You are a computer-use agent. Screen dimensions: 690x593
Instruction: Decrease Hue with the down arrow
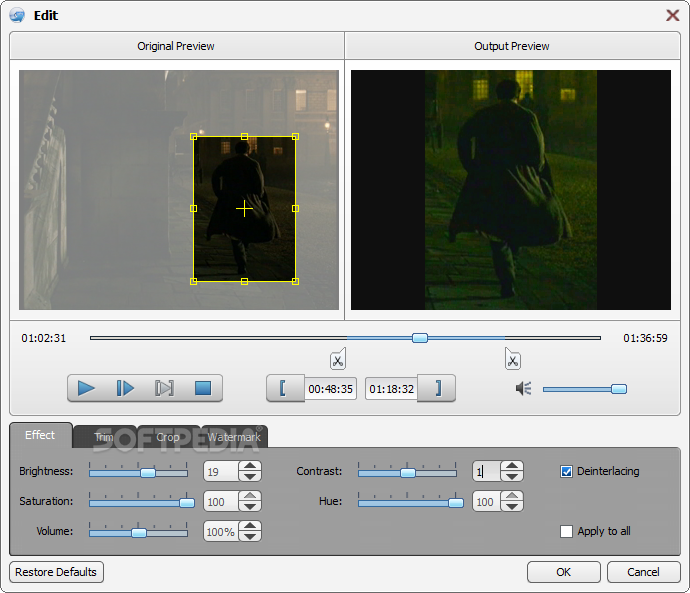512,506
